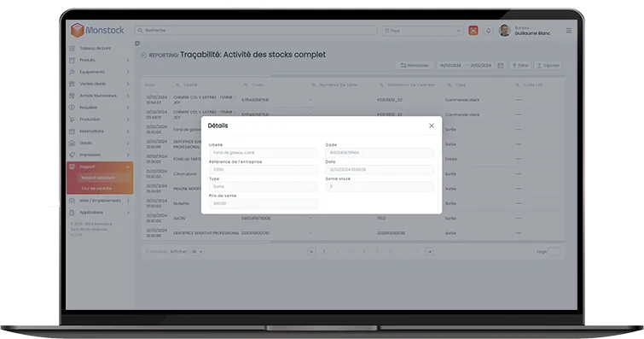The height and width of the screenshot is (339, 644).
Task: Click the Noisette row label
Action: [x=181, y=203]
